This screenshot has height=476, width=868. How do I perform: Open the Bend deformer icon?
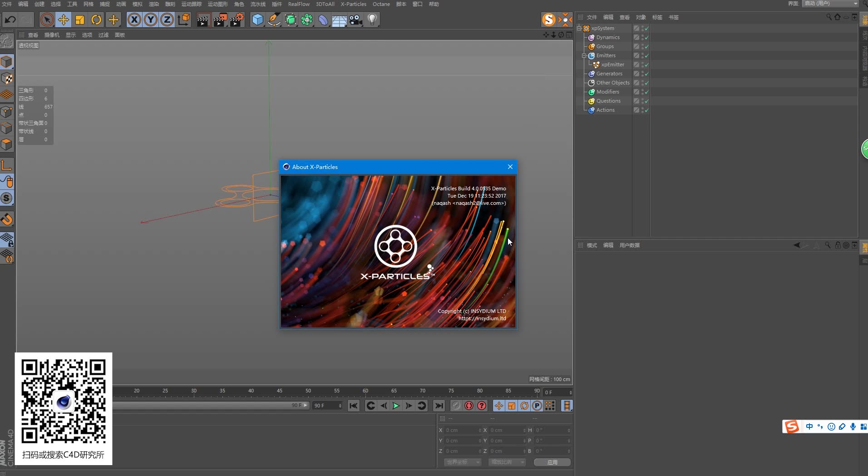(x=323, y=20)
